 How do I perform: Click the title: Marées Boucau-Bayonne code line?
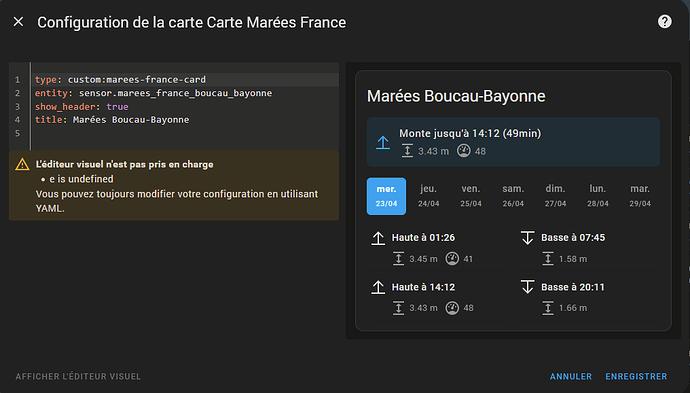(x=112, y=120)
